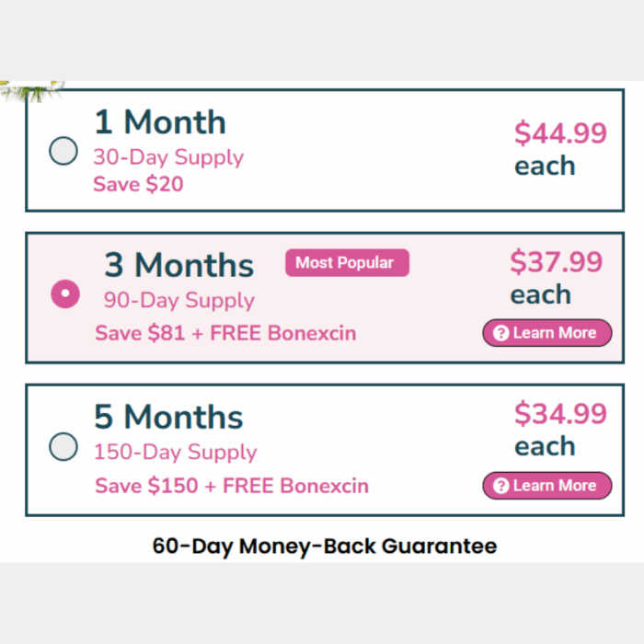This screenshot has width=644, height=644.
Task: Click Save $150 + FREE Bonexcin text
Action: (232, 486)
